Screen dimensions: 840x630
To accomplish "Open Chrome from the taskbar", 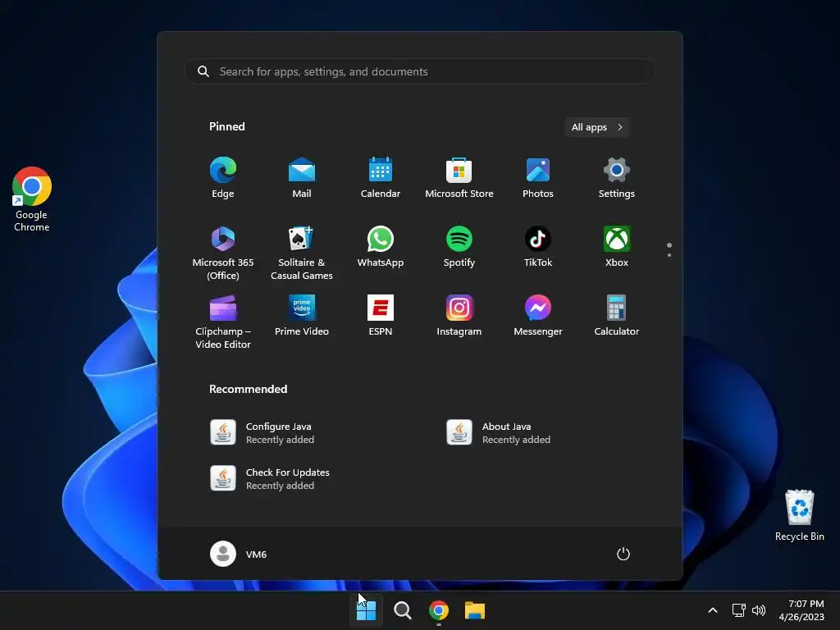I will pyautogui.click(x=439, y=610).
